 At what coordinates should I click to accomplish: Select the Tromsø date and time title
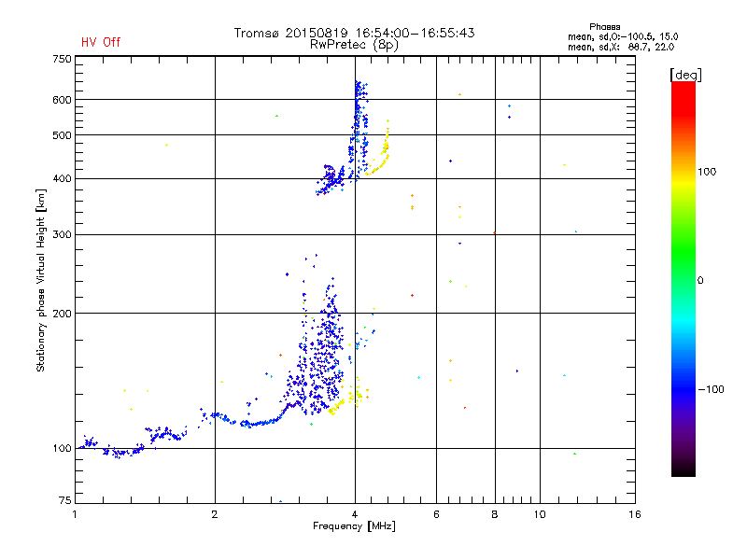coord(354,33)
